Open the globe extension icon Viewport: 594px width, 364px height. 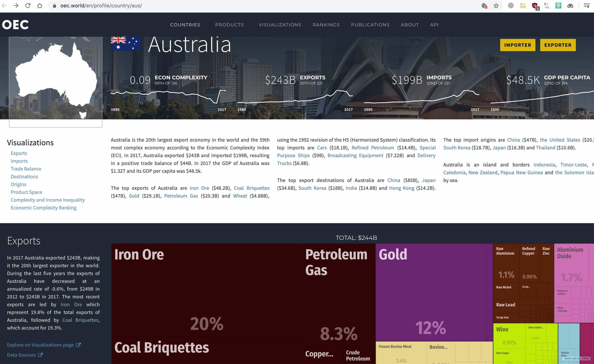point(511,6)
